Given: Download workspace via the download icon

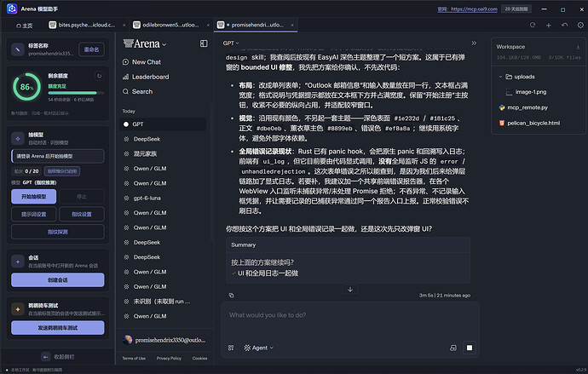Looking at the screenshot, I should (578, 47).
